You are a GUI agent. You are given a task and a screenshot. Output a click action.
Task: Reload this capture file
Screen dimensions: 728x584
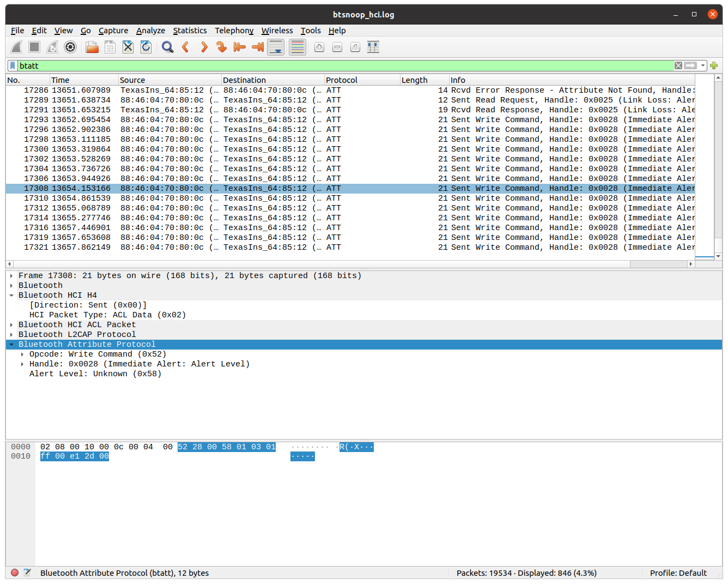146,47
